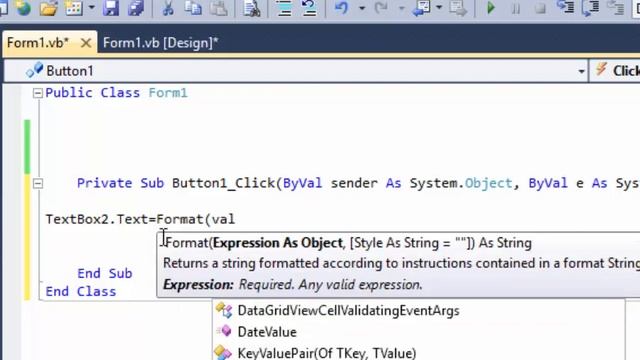The image size is (640, 360).
Task: Click Comment out selected lines icon
Action: [x=284, y=8]
